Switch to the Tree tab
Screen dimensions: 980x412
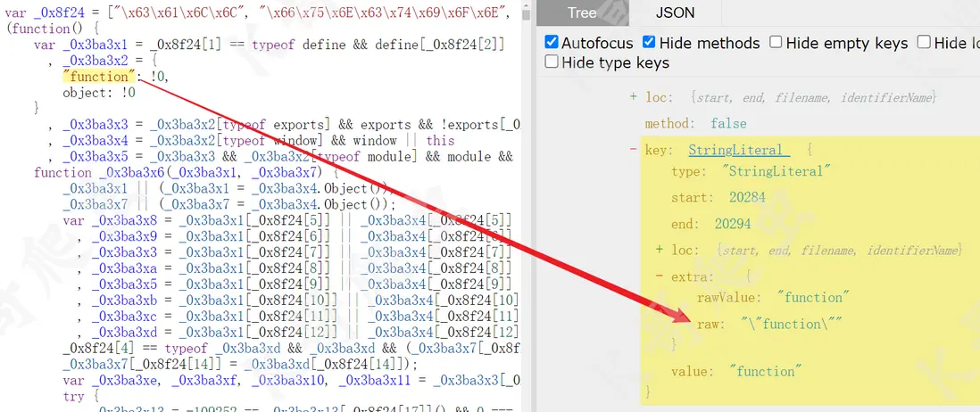582,12
